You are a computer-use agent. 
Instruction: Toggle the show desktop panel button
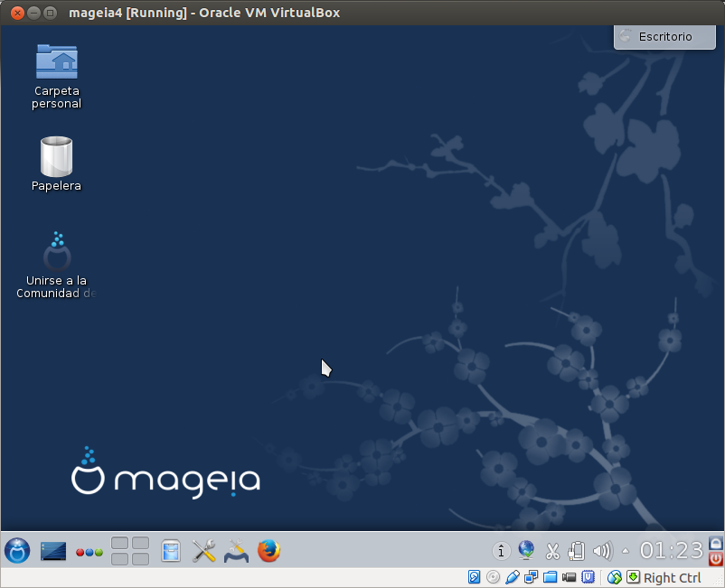coord(53,551)
